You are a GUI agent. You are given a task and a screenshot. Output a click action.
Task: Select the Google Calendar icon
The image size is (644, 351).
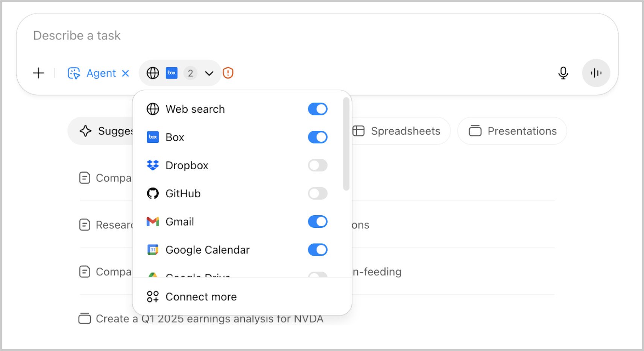click(152, 250)
